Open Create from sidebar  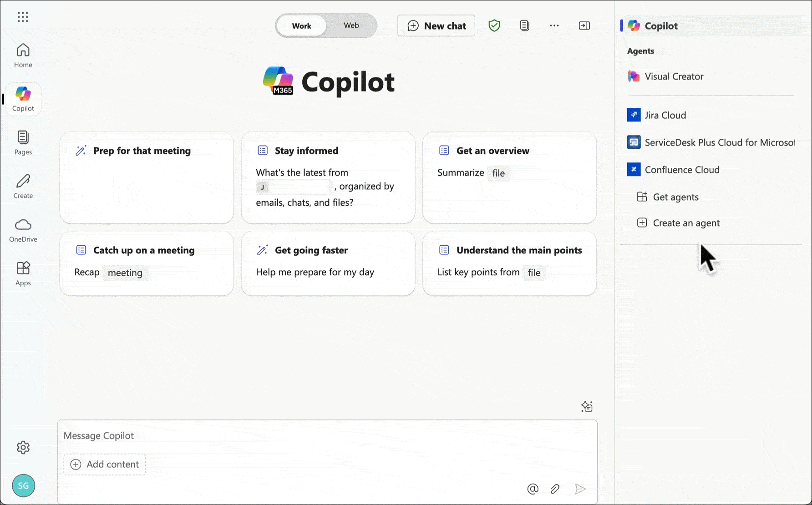click(x=23, y=187)
